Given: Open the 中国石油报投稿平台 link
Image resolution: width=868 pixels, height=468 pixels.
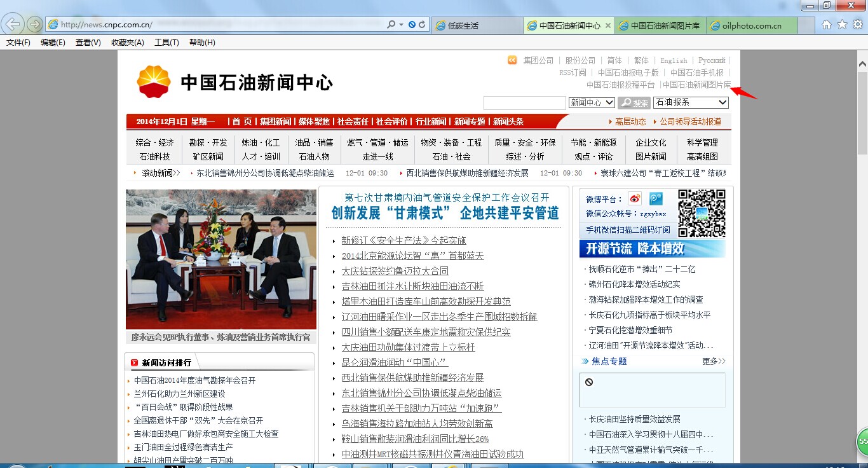Looking at the screenshot, I should (x=620, y=85).
